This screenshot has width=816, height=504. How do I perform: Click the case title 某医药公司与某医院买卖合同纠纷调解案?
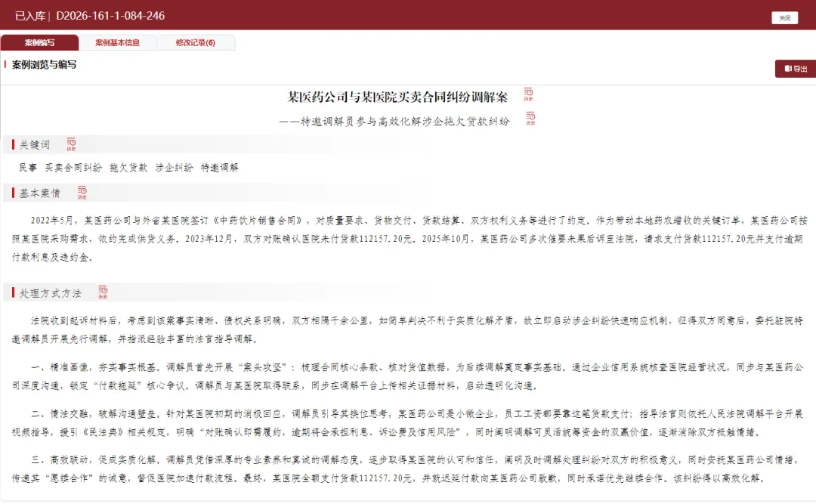[397, 97]
